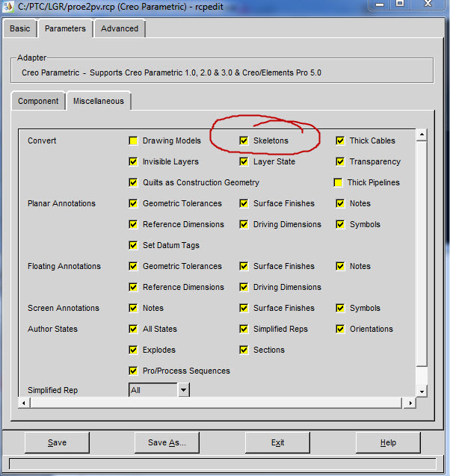Minimize the rcpedit window
450x476 pixels.
tap(380, 4)
